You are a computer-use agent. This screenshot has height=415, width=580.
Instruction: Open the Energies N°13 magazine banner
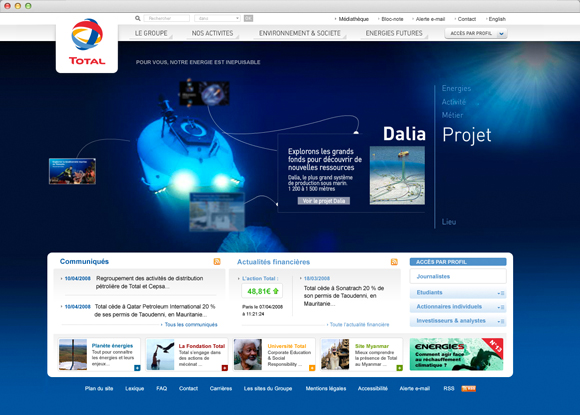click(x=456, y=354)
